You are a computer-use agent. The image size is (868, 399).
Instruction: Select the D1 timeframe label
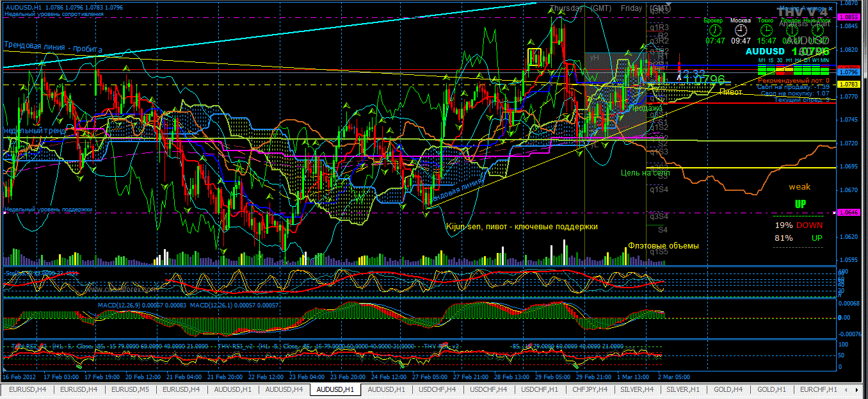pyautogui.click(x=808, y=60)
